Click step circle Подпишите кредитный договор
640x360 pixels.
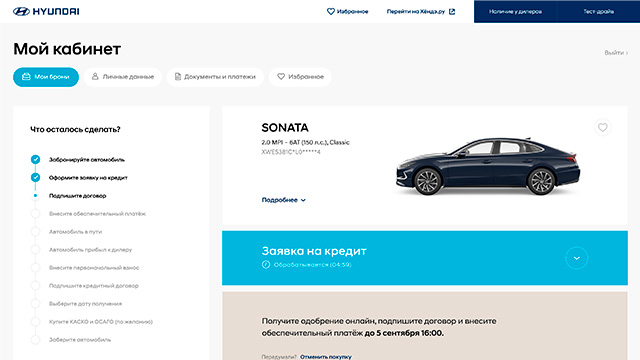pos(36,285)
